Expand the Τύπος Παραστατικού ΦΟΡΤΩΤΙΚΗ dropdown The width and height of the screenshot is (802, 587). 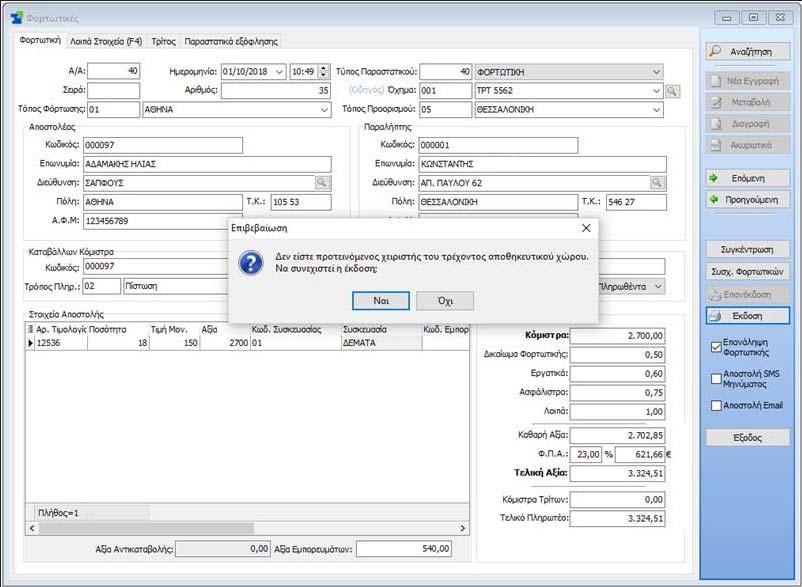tap(656, 72)
